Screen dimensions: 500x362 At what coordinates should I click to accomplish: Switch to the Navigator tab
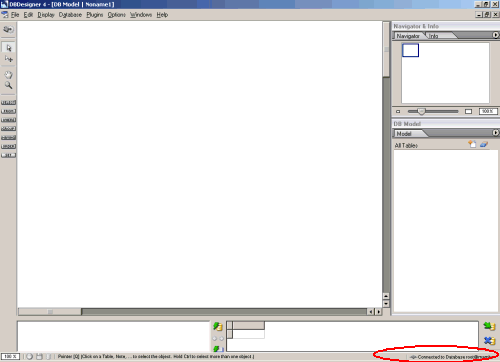click(408, 36)
